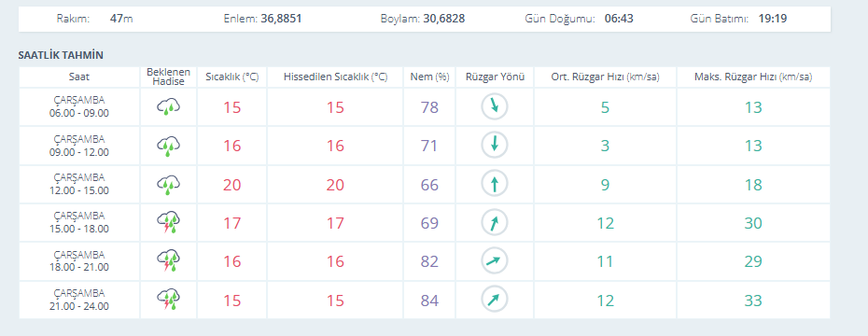Click average wind speed 12 for 21.00 - 24.00
The image size is (868, 336).
605,301
